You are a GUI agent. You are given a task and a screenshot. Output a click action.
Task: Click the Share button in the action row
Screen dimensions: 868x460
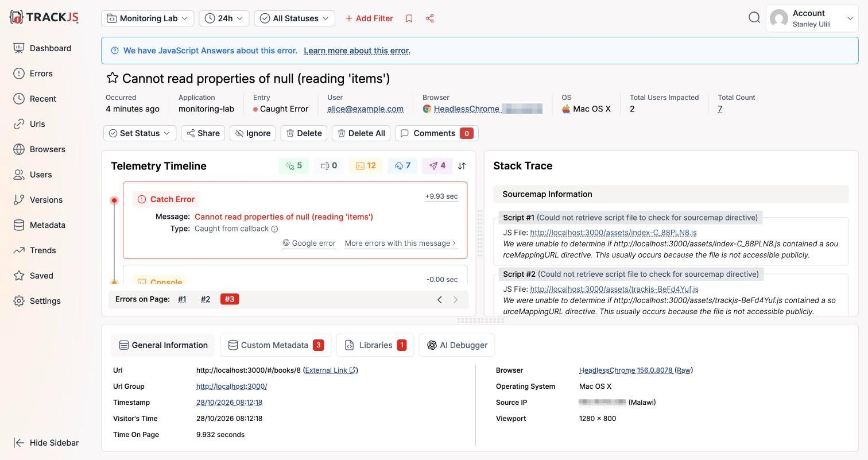coord(203,133)
